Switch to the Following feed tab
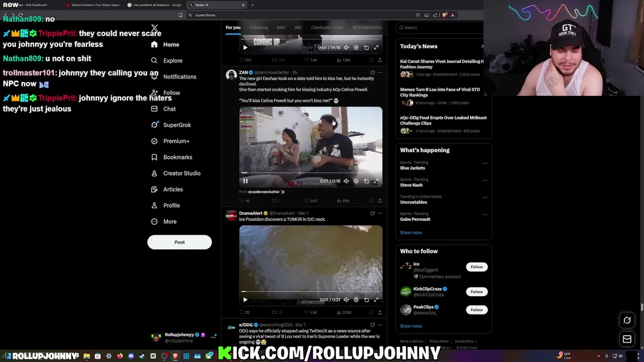Image resolution: width=644 pixels, height=362 pixels. point(259,27)
